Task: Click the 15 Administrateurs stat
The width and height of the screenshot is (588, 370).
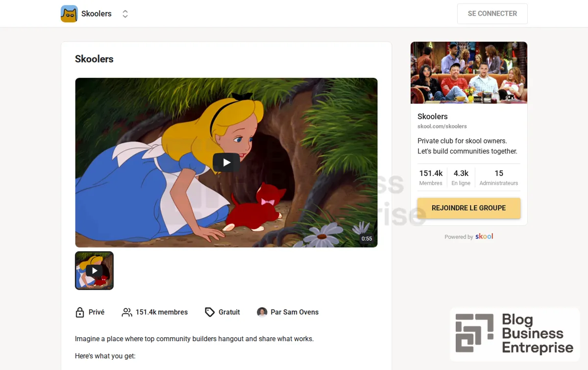Action: [x=499, y=177]
